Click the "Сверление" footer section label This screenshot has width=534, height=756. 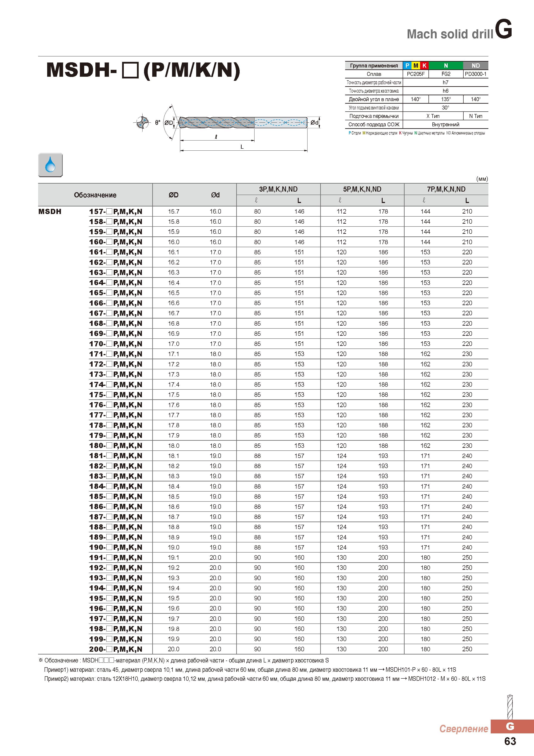pos(464,729)
